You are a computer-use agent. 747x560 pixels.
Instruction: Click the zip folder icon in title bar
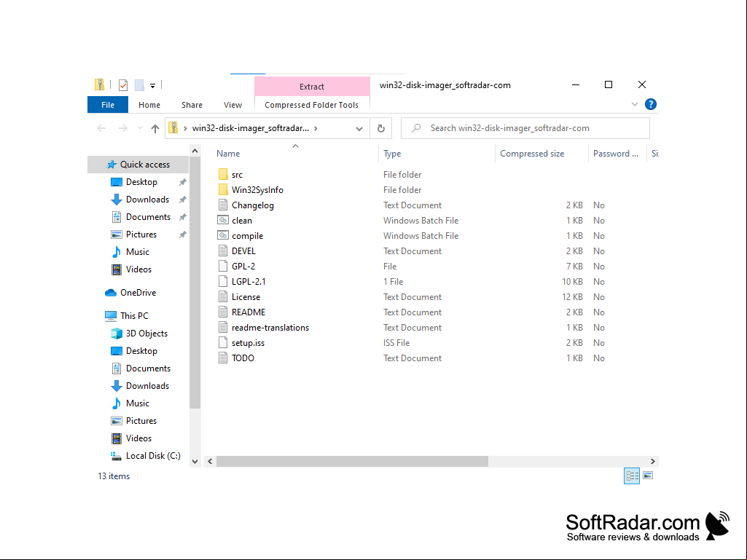tap(99, 84)
